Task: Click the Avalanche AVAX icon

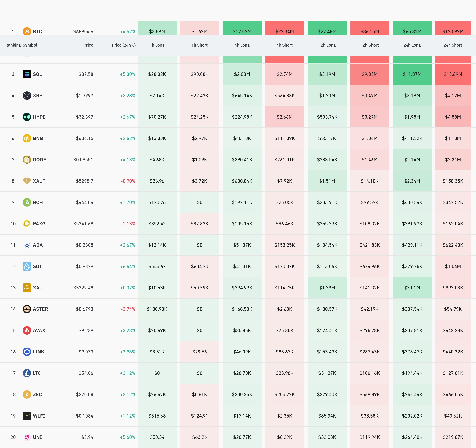Action: [x=27, y=330]
